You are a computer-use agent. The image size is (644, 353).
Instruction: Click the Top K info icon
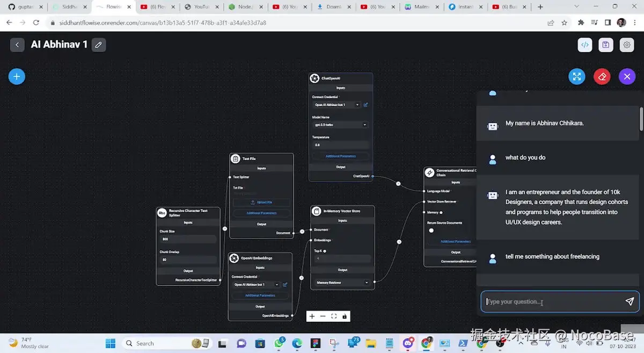[x=325, y=251]
